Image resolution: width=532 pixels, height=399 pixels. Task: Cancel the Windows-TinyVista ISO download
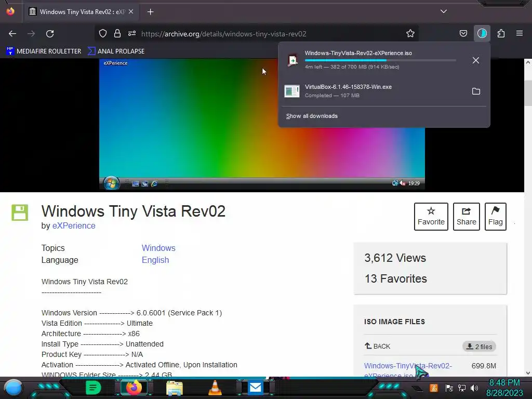point(476,60)
